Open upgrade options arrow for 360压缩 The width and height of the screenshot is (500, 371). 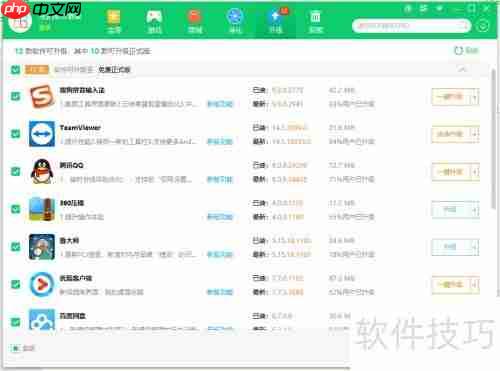(x=475, y=210)
